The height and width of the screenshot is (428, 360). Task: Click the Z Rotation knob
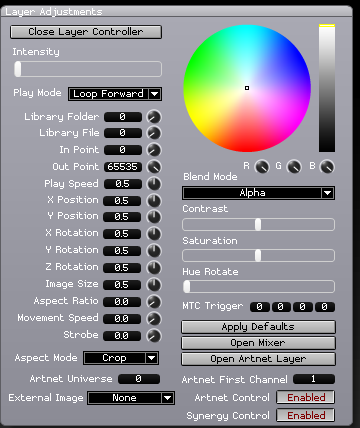pyautogui.click(x=154, y=268)
